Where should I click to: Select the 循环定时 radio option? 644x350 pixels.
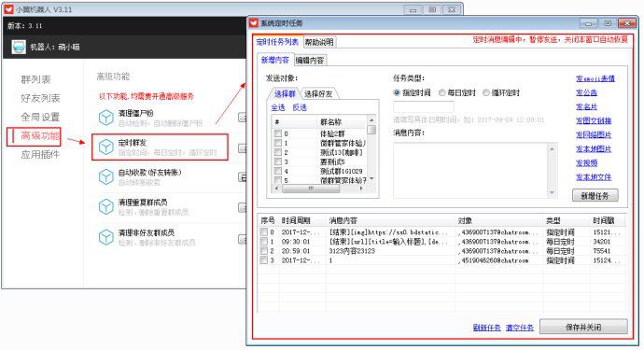(x=486, y=92)
